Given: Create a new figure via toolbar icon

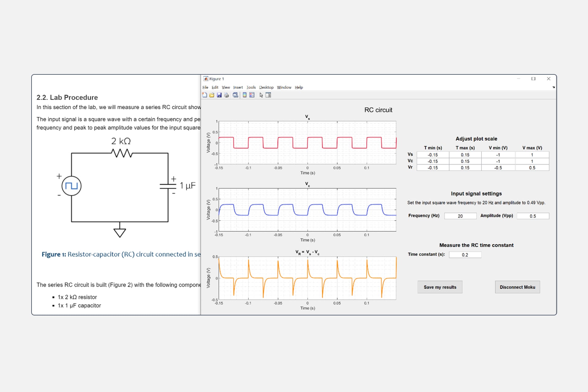Looking at the screenshot, I should point(205,95).
